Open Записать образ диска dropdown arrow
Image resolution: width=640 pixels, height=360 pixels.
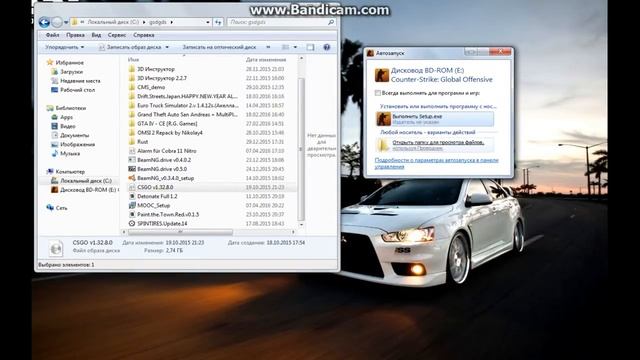tap(167, 47)
